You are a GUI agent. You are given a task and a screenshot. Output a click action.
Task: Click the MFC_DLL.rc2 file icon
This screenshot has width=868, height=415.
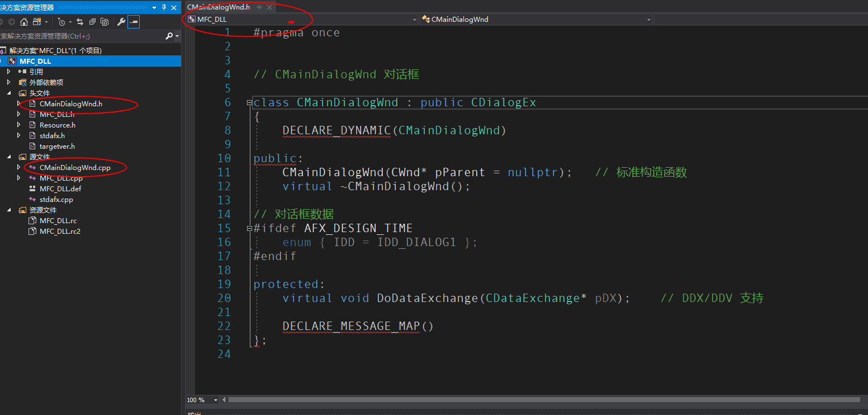coord(32,231)
